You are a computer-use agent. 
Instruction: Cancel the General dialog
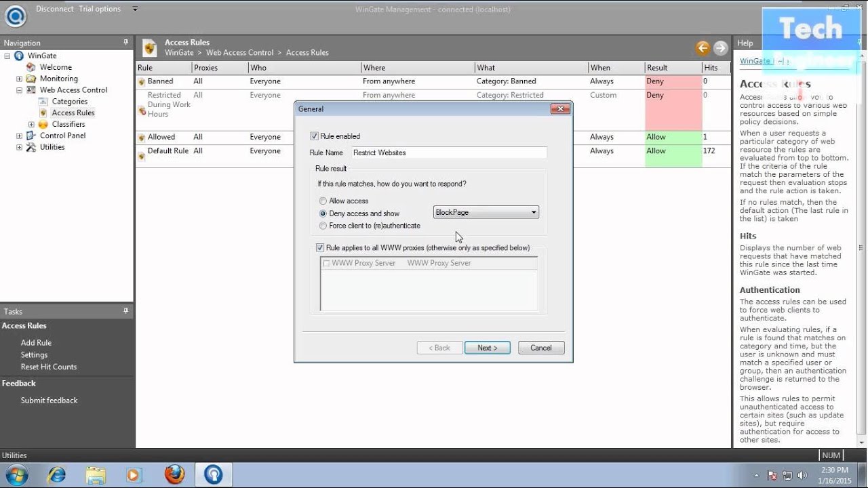click(x=541, y=348)
